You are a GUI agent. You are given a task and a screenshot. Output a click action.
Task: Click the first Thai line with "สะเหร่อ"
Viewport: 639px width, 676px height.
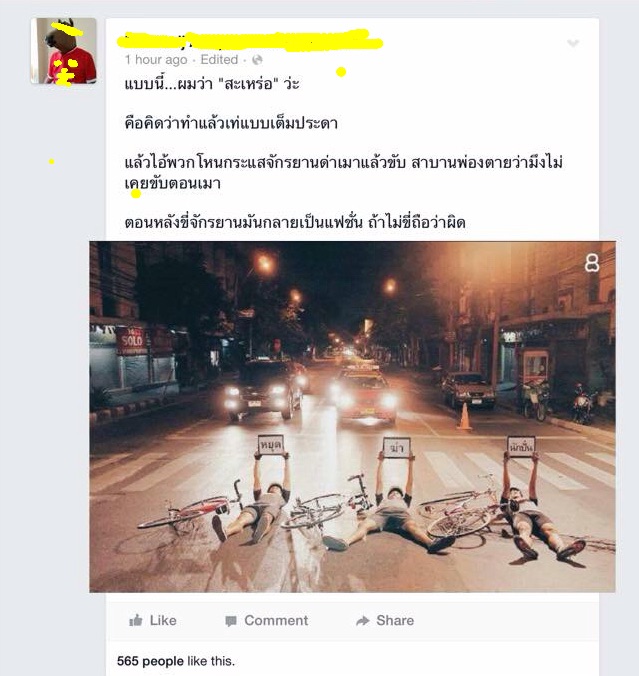pyautogui.click(x=212, y=83)
